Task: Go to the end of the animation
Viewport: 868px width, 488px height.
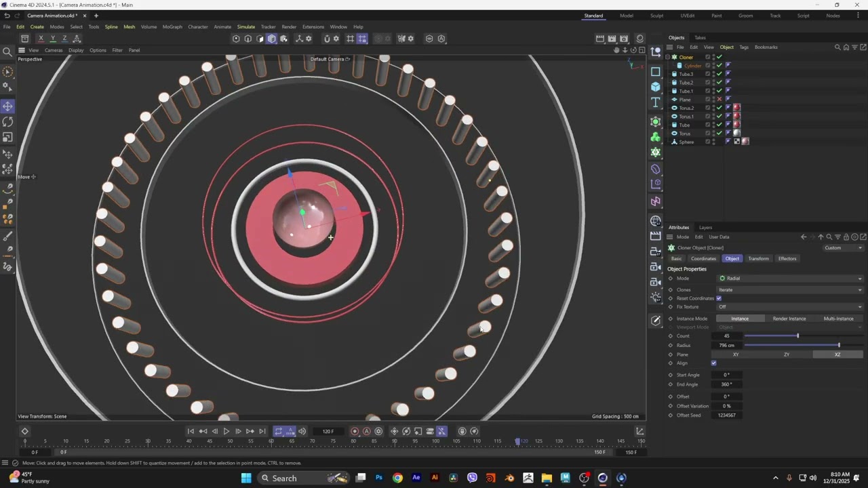Action: pyautogui.click(x=262, y=431)
